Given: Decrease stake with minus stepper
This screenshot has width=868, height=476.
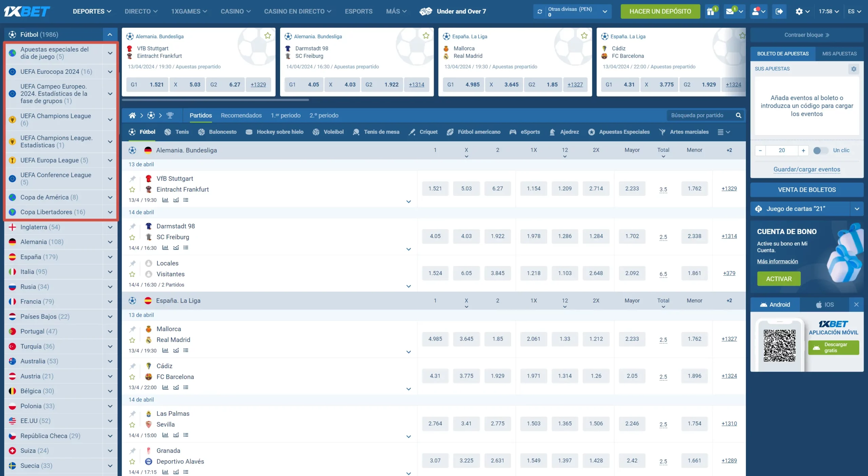Looking at the screenshot, I should tap(760, 150).
